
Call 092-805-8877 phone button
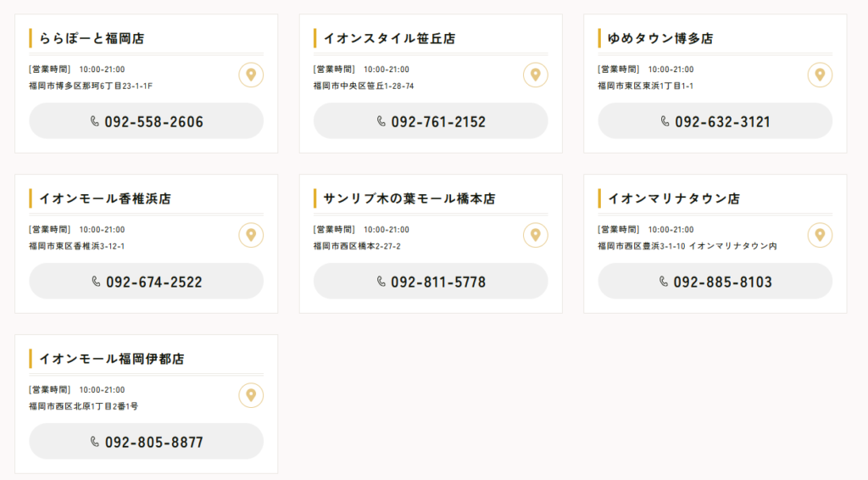pos(146,441)
